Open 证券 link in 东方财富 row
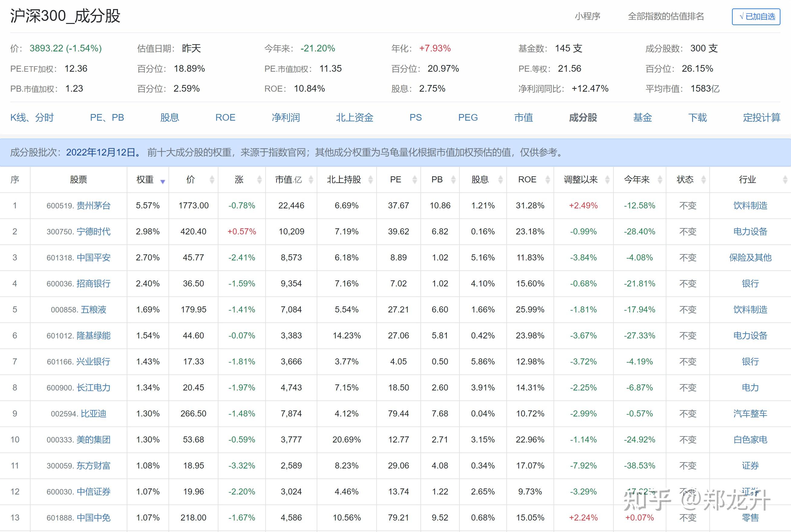This screenshot has height=532, width=791. click(750, 465)
